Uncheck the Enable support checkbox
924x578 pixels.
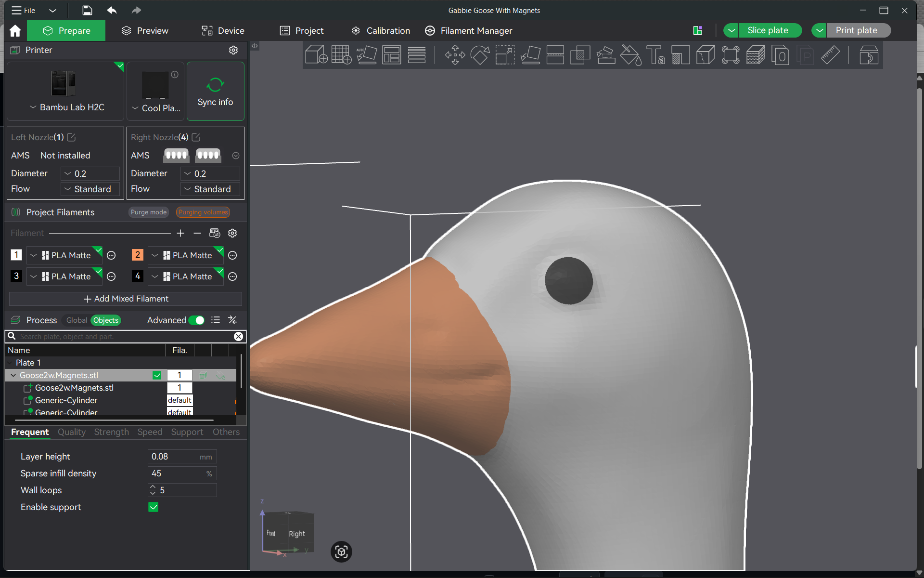tap(154, 507)
